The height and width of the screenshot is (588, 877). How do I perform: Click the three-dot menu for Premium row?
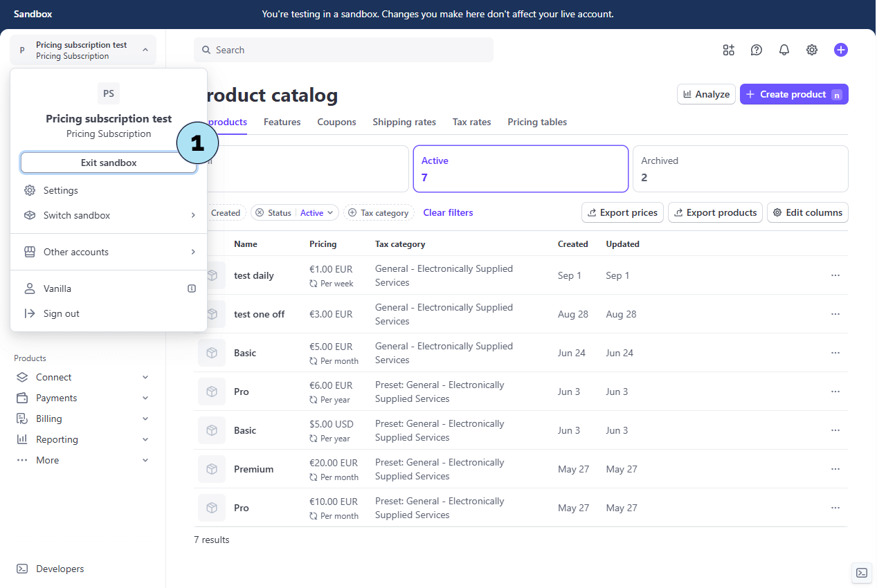(835, 469)
